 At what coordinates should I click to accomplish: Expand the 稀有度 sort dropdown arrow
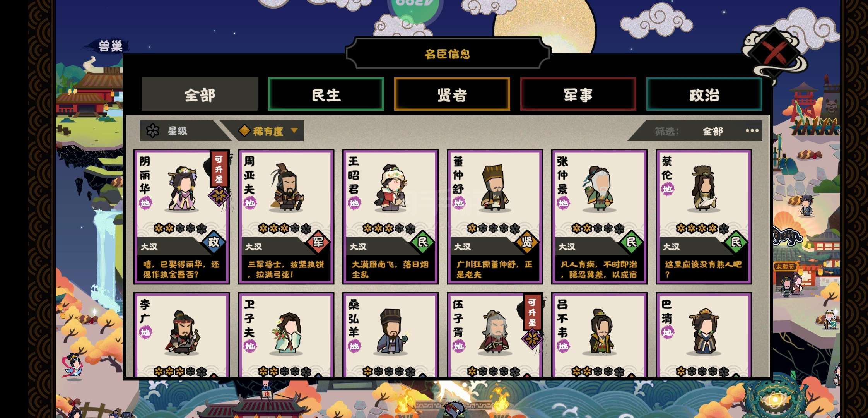tap(294, 130)
